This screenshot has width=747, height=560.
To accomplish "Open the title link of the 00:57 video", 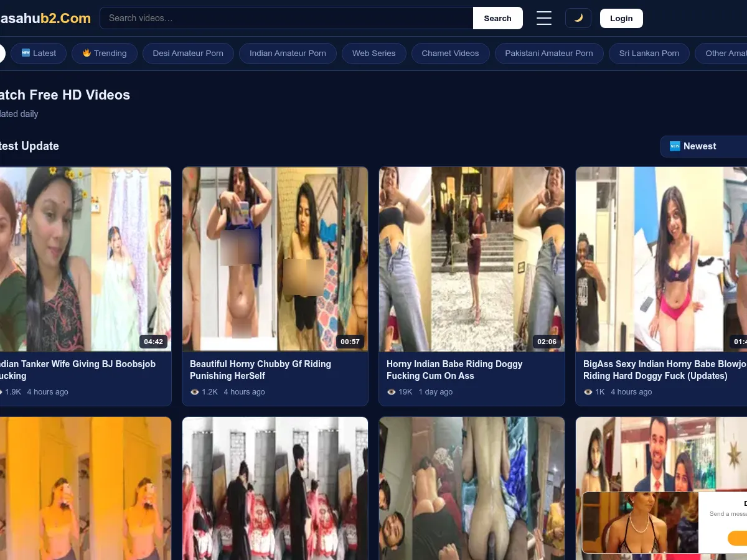I will 260,370.
